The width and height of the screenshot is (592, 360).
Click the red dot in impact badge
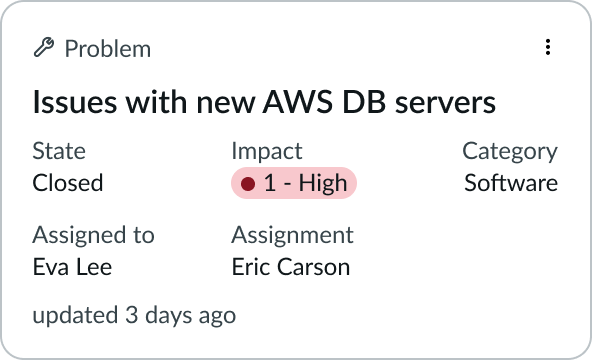248,184
